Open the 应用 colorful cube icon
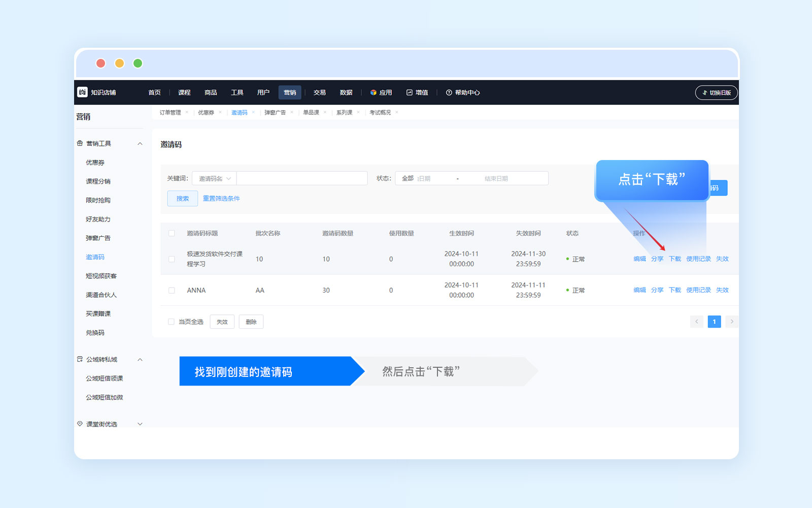The height and width of the screenshot is (508, 812). pos(374,92)
